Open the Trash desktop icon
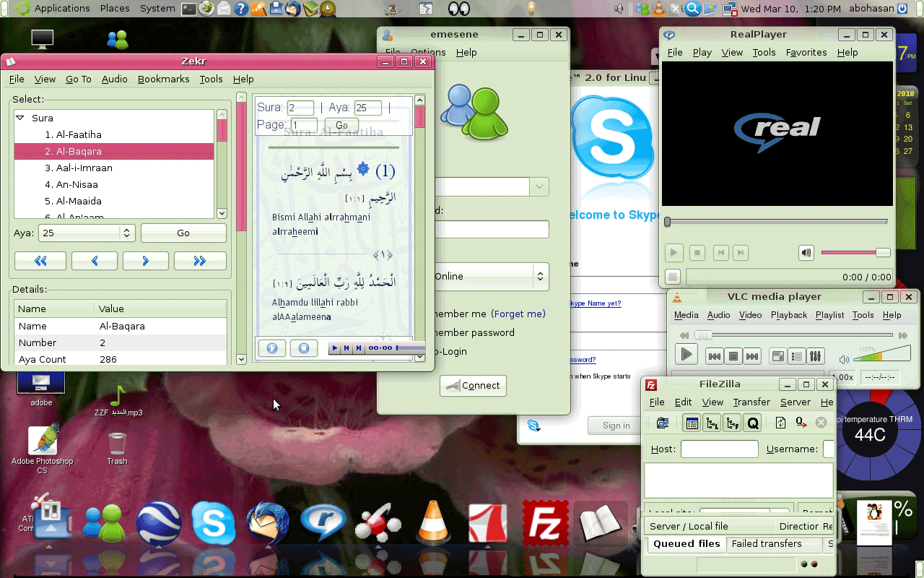The width and height of the screenshot is (924, 578). (x=117, y=448)
